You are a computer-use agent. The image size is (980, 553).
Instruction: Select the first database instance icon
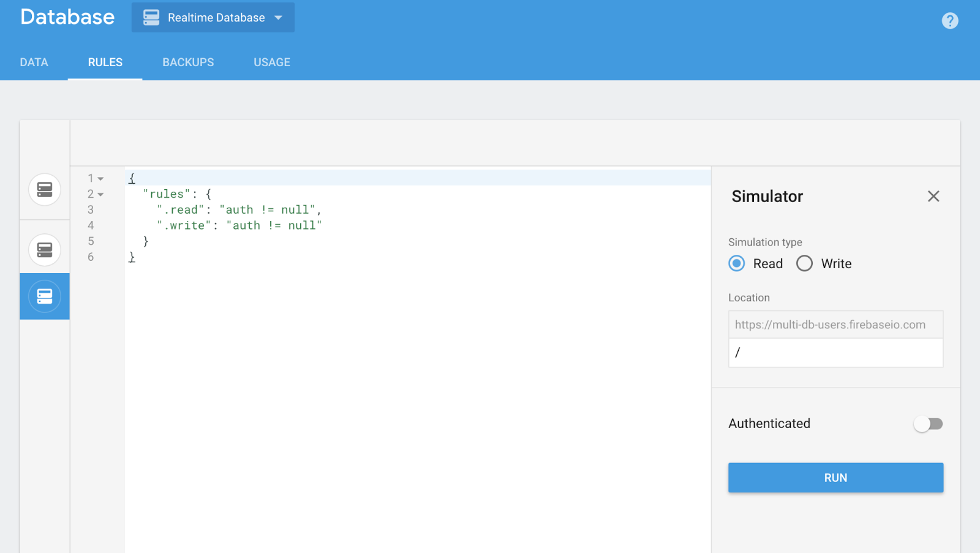pyautogui.click(x=45, y=189)
